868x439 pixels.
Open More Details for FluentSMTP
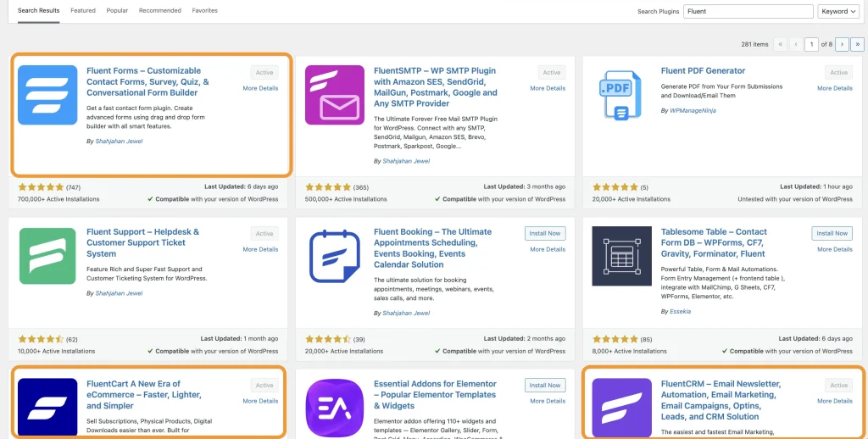click(x=548, y=88)
